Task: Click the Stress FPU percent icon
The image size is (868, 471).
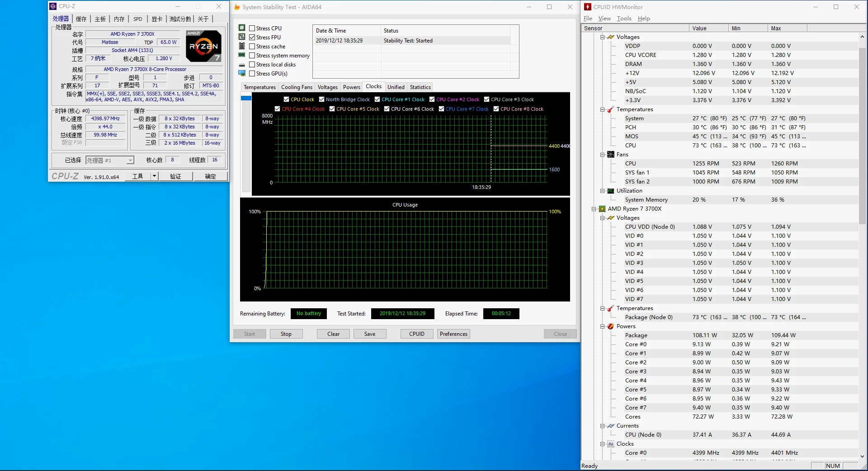Action: click(x=242, y=37)
